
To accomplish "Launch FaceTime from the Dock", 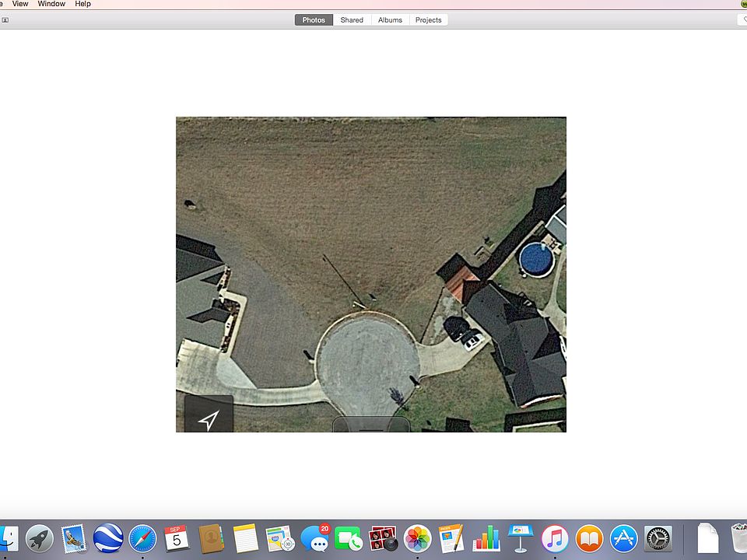I will [349, 538].
